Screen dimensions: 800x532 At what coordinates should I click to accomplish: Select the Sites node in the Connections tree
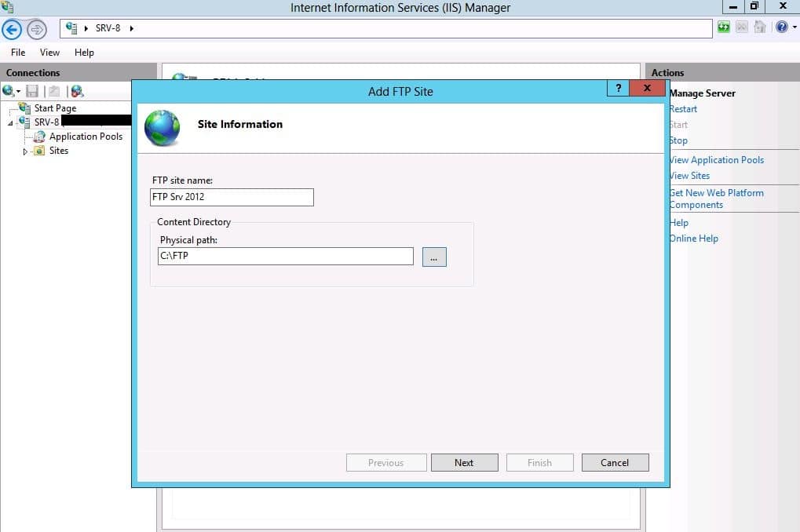tap(59, 151)
